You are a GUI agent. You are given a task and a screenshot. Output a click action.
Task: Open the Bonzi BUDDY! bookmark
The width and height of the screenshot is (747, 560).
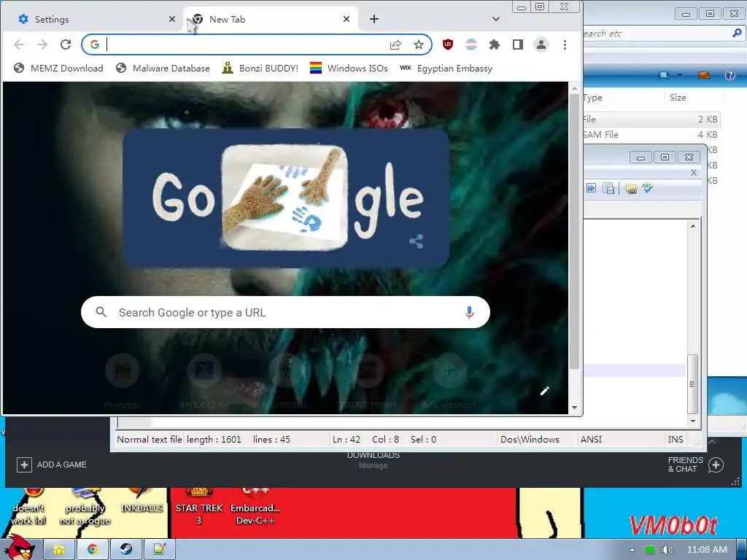(x=260, y=68)
